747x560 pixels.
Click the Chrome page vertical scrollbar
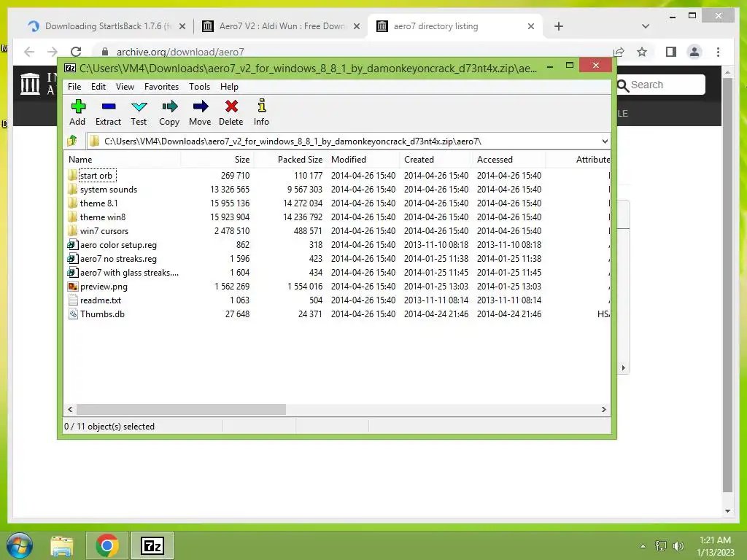coord(727,286)
